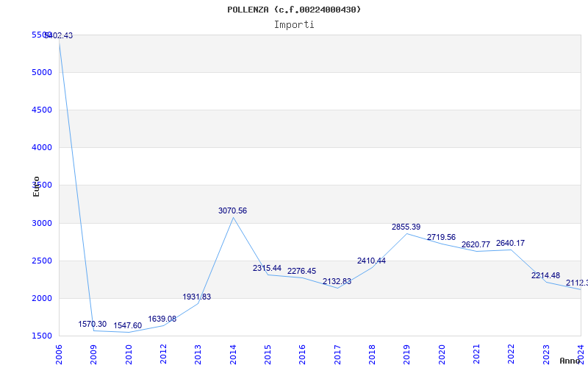Select the 1639.08 value label
Image resolution: width=588 pixels, height=368 pixels.
(162, 319)
